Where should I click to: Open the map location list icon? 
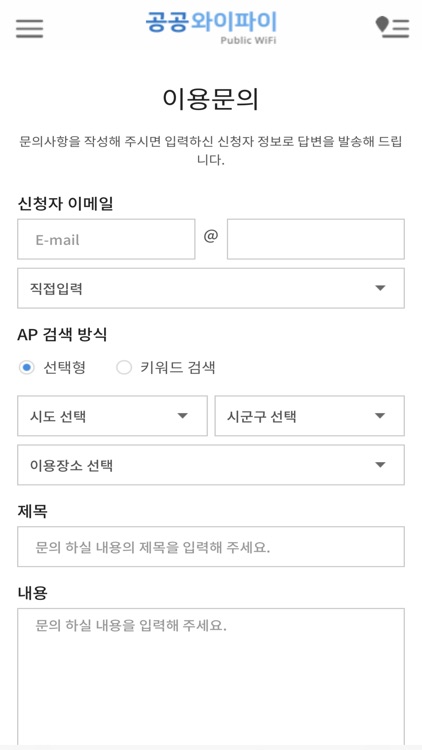(x=392, y=27)
